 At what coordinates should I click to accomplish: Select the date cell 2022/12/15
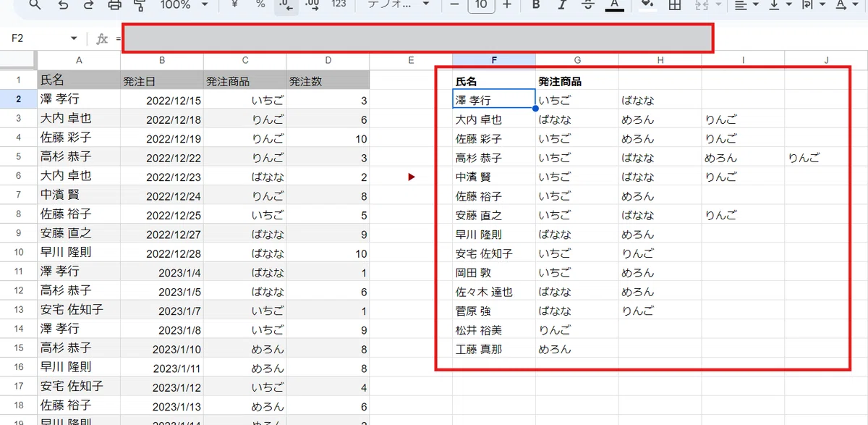162,100
